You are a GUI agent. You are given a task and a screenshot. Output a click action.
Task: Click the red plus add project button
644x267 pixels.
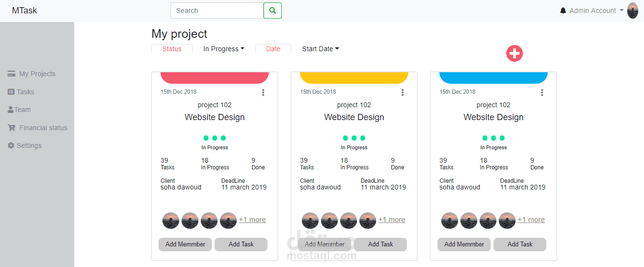click(515, 54)
